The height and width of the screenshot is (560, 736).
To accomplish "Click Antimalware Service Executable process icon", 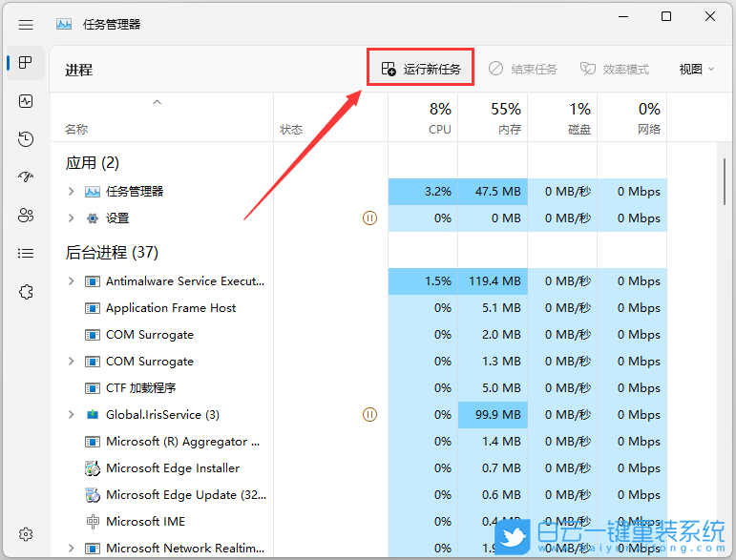I will coord(93,281).
